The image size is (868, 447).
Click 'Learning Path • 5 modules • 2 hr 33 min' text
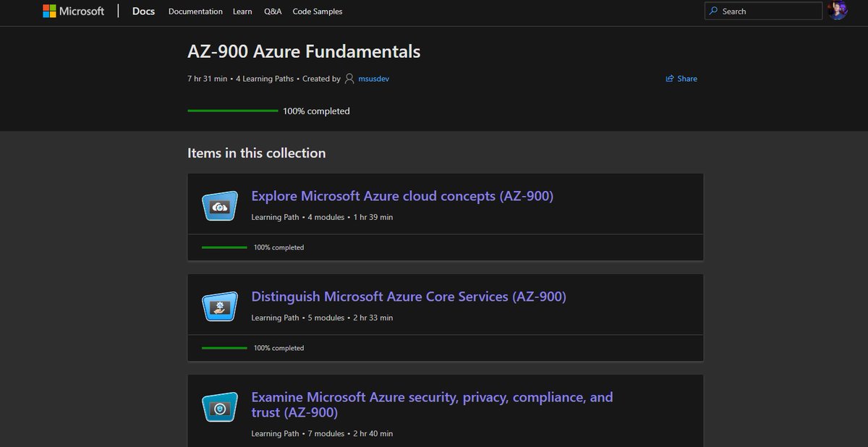[x=322, y=318]
